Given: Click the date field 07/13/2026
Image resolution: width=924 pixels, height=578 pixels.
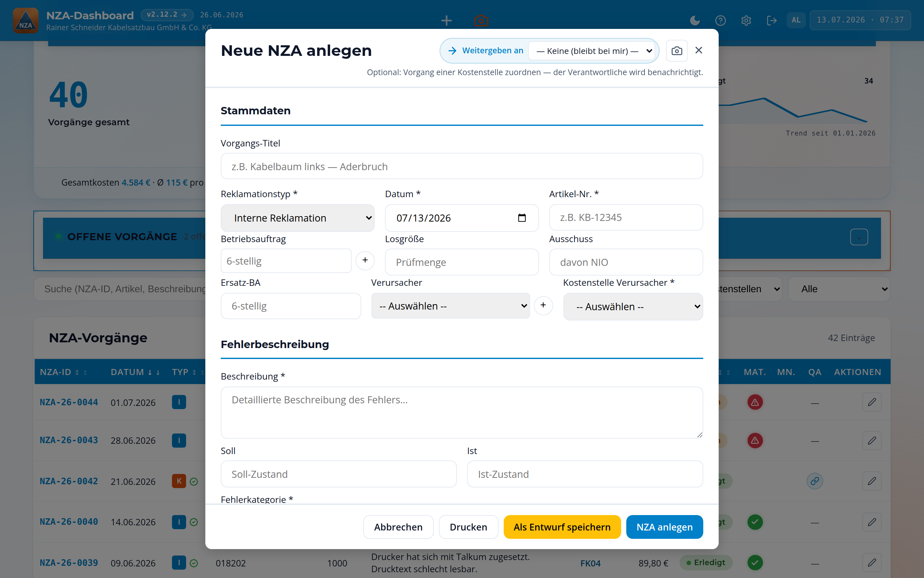Looking at the screenshot, I should (x=462, y=218).
